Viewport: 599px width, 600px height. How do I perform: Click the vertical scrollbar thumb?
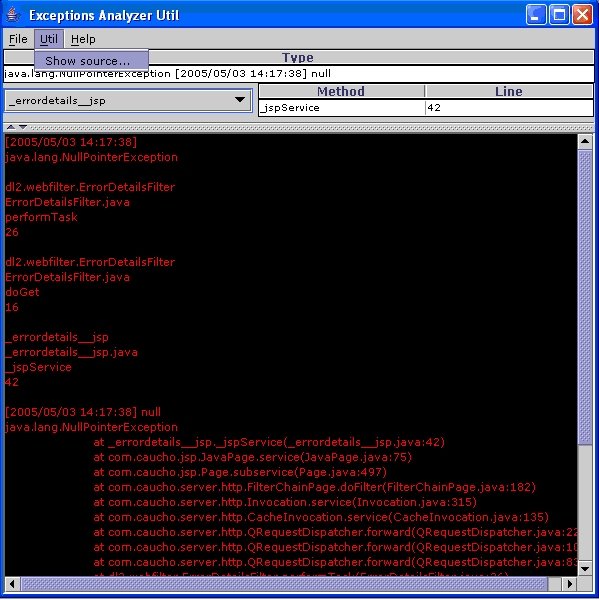(x=585, y=297)
